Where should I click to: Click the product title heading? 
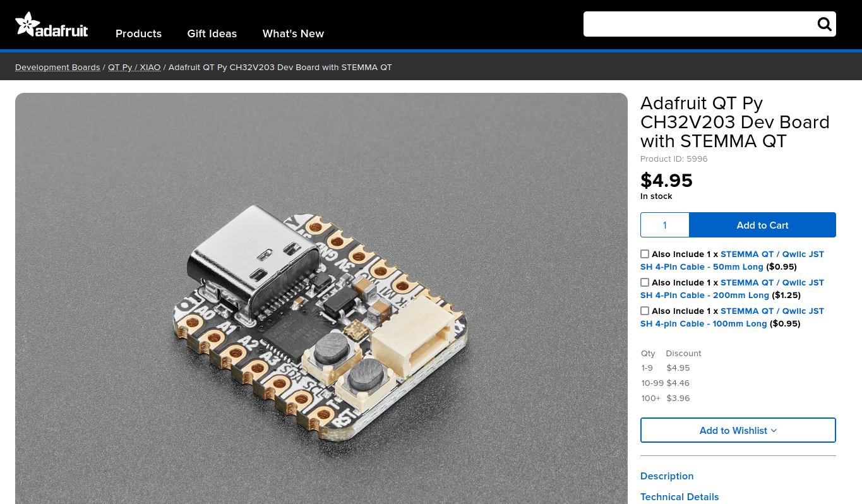[x=735, y=121]
